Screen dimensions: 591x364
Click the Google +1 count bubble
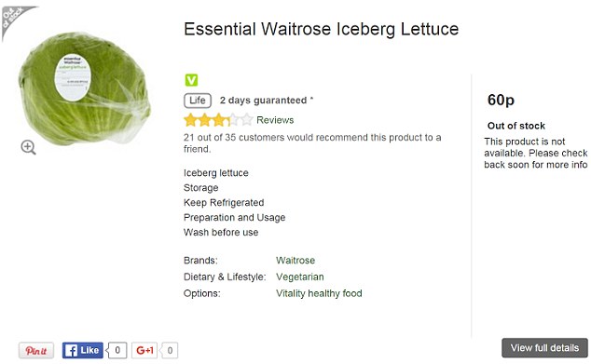pyautogui.click(x=170, y=350)
